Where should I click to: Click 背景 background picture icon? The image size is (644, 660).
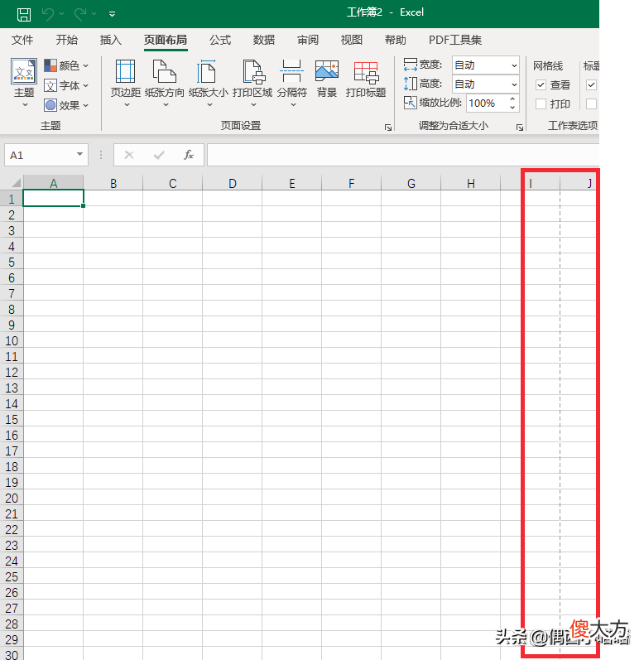click(x=327, y=71)
